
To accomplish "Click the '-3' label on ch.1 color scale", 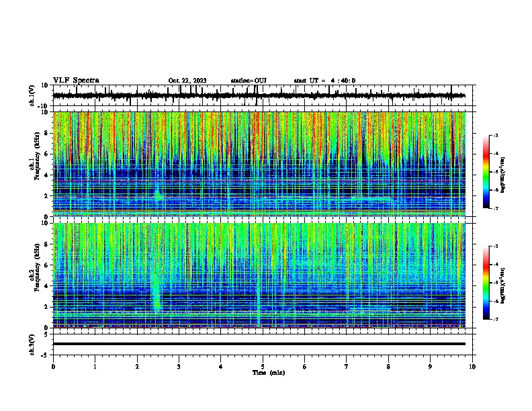I will coord(495,135).
